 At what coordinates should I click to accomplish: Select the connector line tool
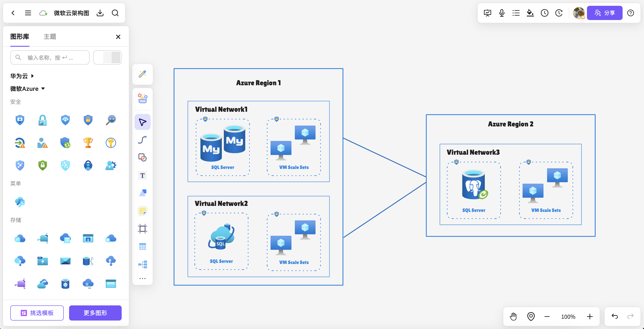tap(142, 140)
